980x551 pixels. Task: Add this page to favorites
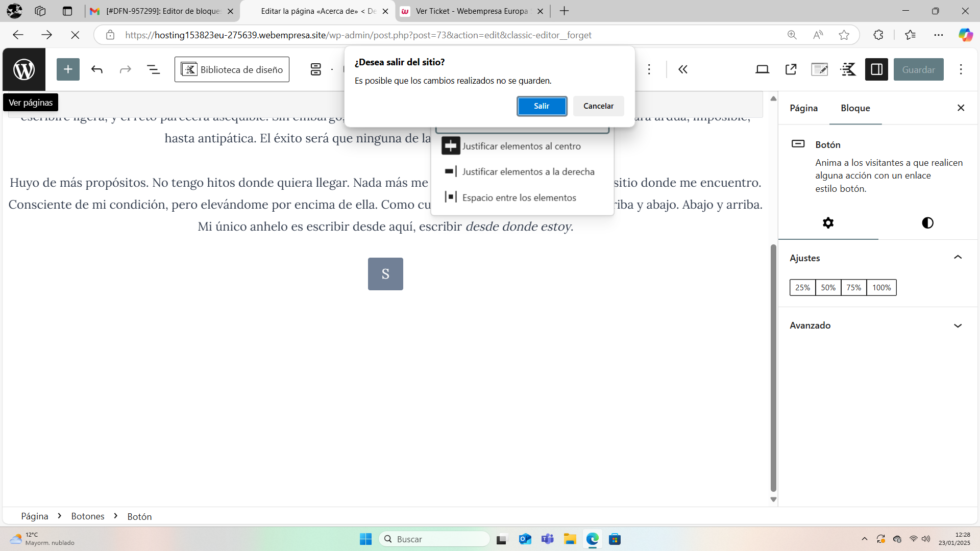[844, 35]
